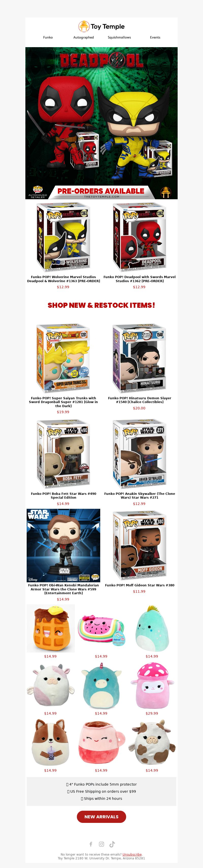Select the Squishmallows navigation item
Image resolution: width=203 pixels, height=868 pixels.
click(x=119, y=38)
